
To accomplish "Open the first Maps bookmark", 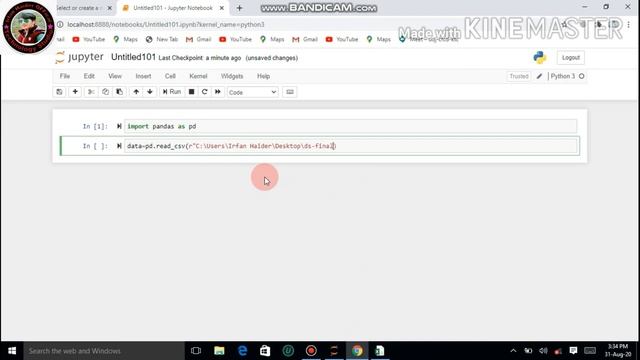I will pyautogui.click(x=125, y=40).
